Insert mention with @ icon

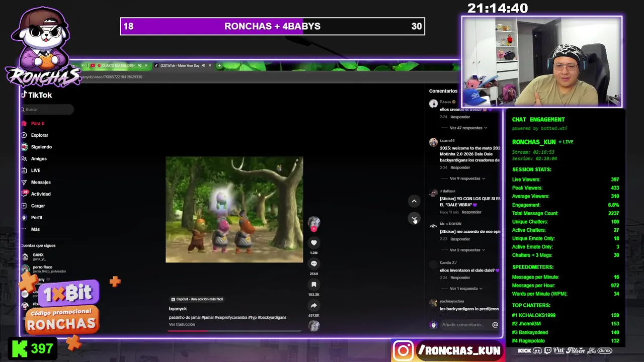495,325
